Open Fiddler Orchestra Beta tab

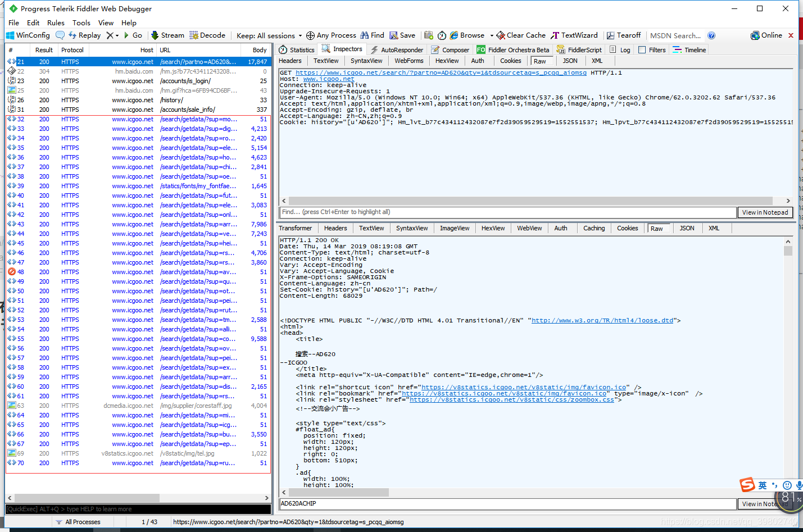(513, 50)
